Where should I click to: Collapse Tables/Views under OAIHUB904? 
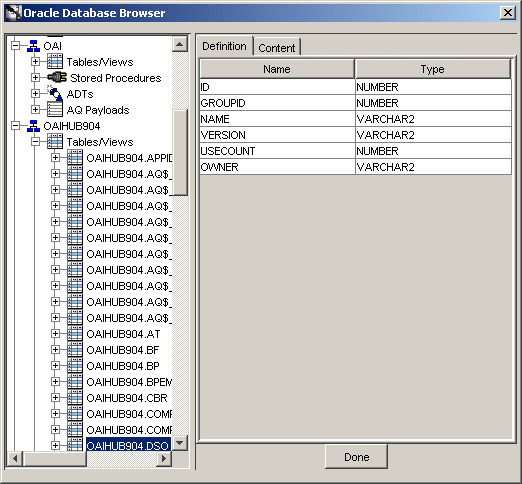pyautogui.click(x=35, y=142)
